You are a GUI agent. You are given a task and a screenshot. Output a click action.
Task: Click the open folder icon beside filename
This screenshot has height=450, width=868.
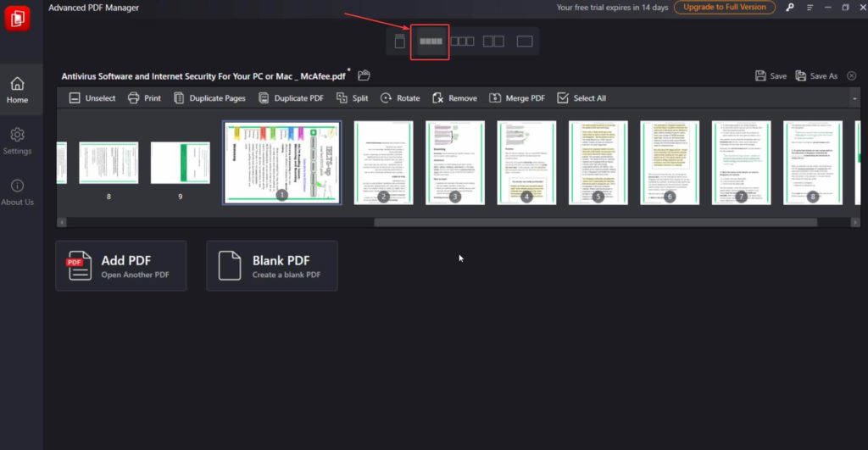(x=364, y=75)
